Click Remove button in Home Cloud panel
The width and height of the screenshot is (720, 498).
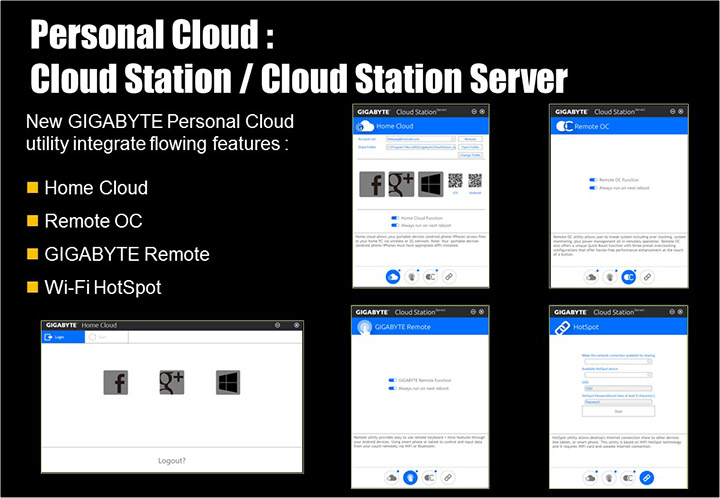pyautogui.click(x=470, y=139)
